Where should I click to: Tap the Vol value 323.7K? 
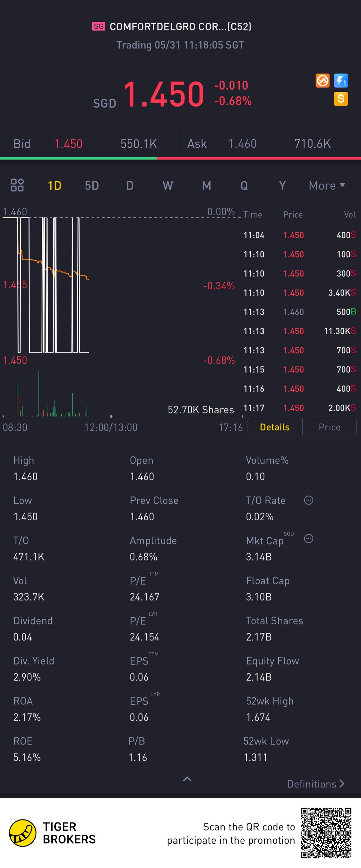(x=29, y=597)
